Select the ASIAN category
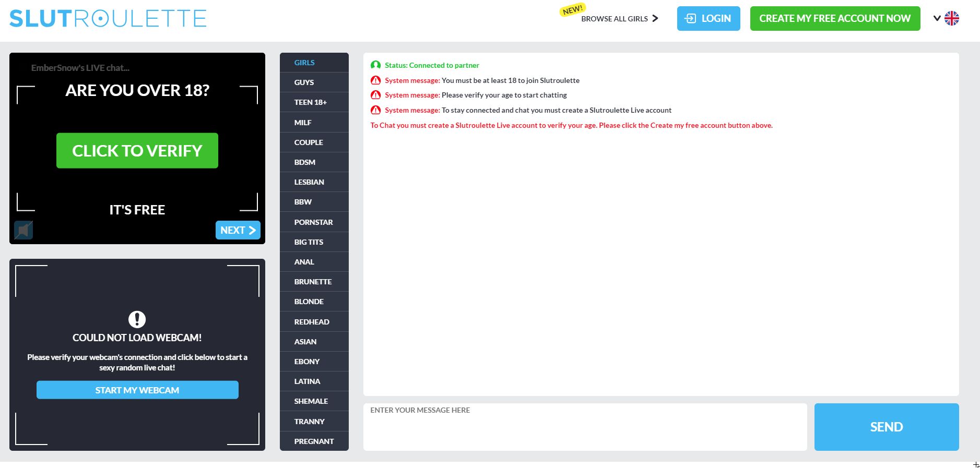 point(314,342)
